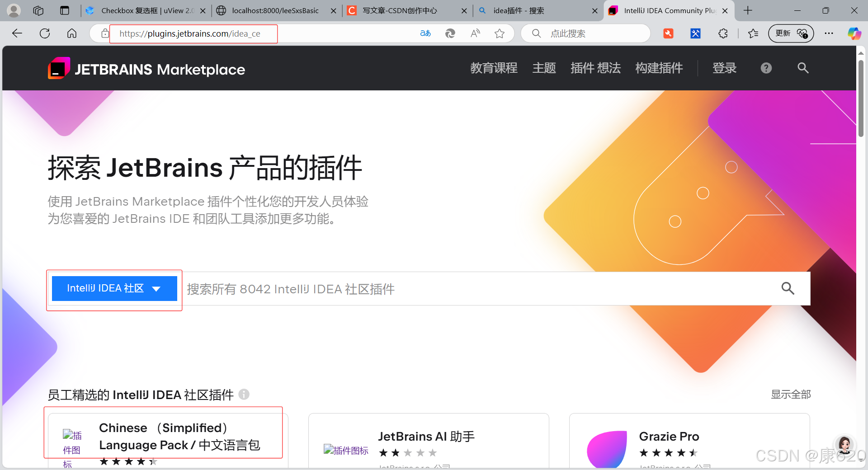The width and height of the screenshot is (868, 470).
Task: Open the workspaces icon in title bar
Action: 38,10
